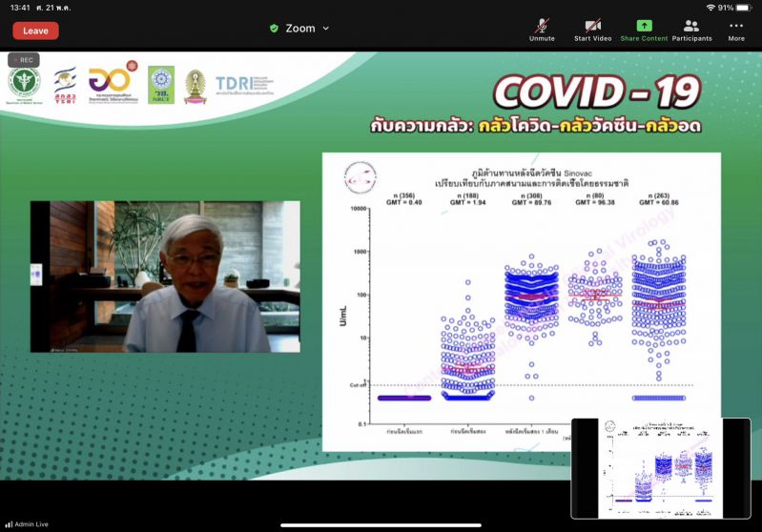The height and width of the screenshot is (532, 762).
Task: Click the GMT = 0.40 label
Action: point(403,202)
